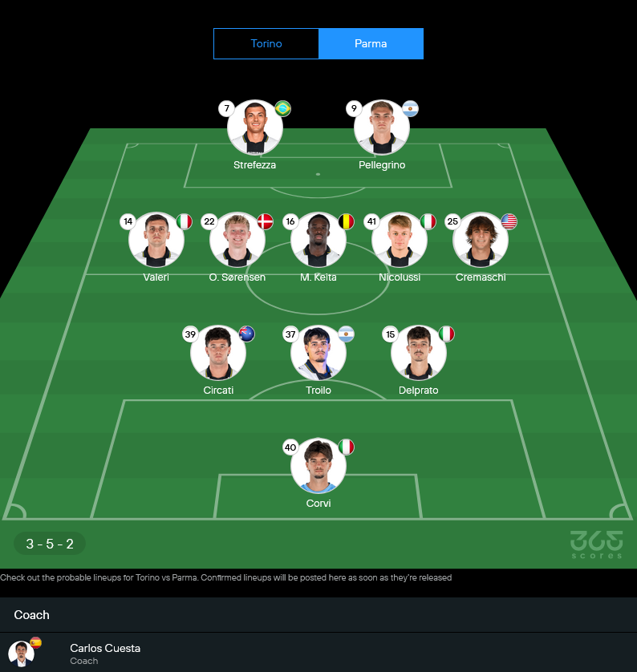
Task: Click the number 40 badge on Corvi
Action: point(290,447)
